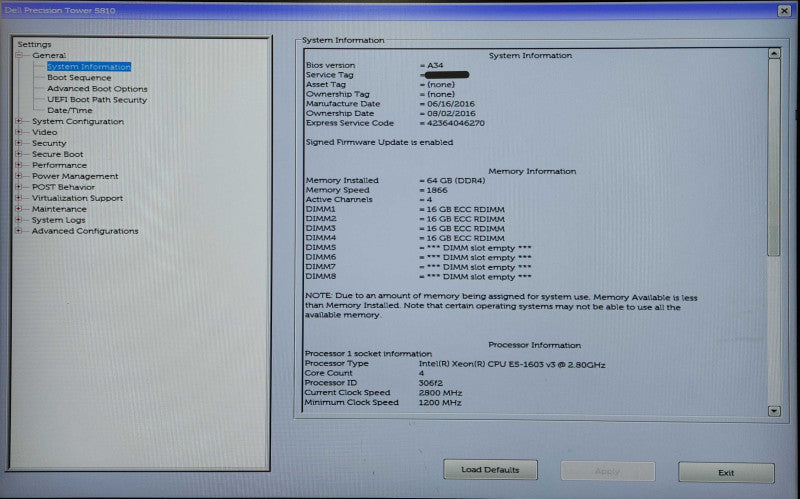The image size is (800, 499).
Task: Select the Video category label
Action: coord(44,132)
